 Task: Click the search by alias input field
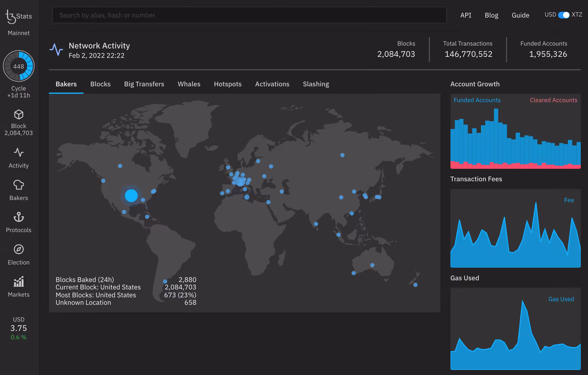click(249, 15)
